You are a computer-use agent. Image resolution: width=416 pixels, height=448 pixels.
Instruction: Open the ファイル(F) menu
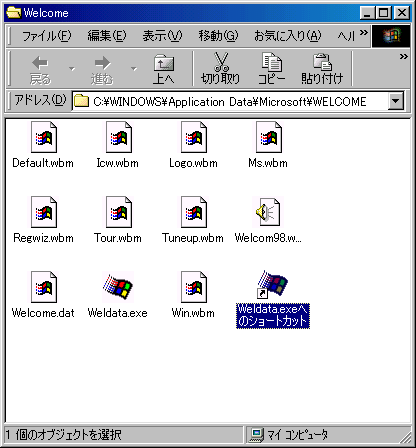point(47,35)
